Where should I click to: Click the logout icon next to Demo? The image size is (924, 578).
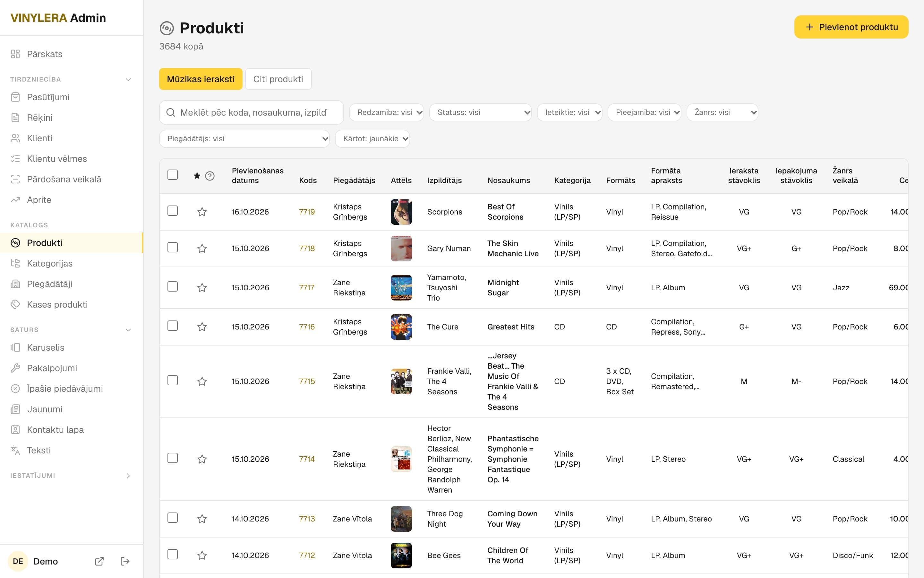pos(125,561)
